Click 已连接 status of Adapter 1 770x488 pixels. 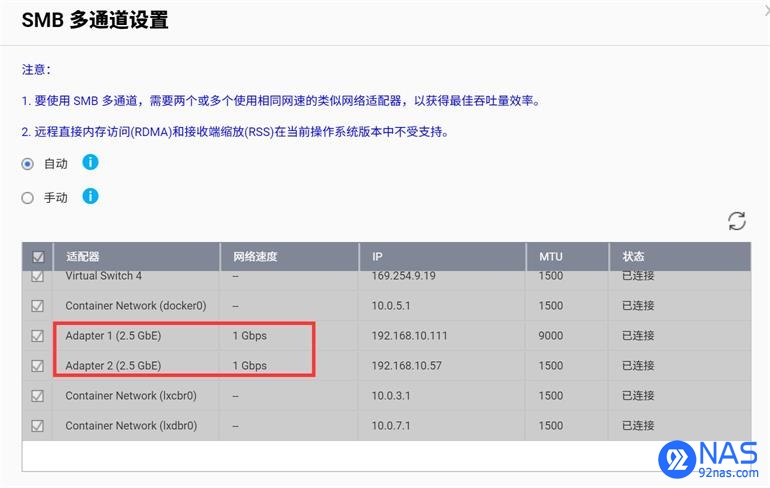tap(638, 336)
